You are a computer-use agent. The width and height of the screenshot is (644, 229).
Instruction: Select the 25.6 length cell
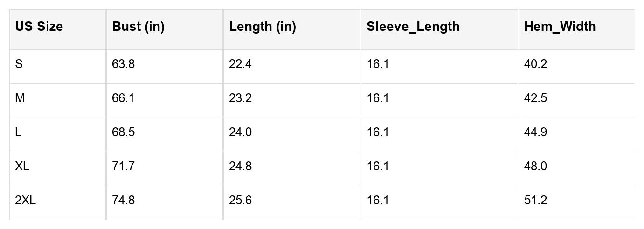click(240, 201)
